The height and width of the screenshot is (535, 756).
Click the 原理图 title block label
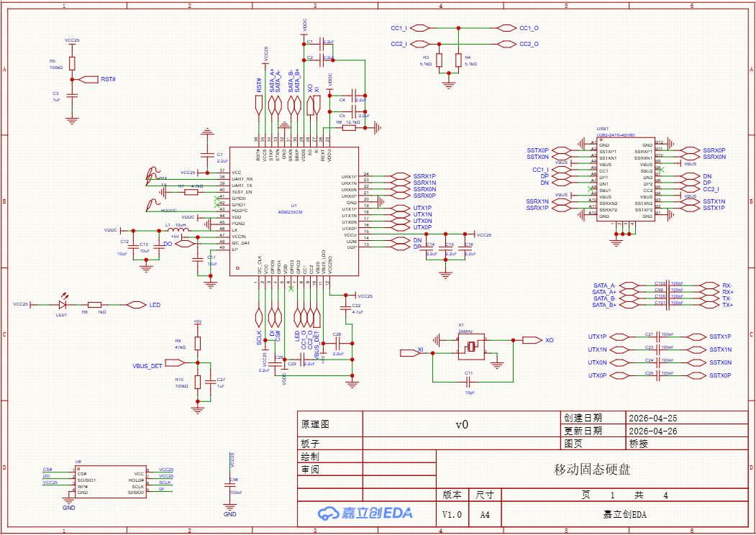click(315, 424)
